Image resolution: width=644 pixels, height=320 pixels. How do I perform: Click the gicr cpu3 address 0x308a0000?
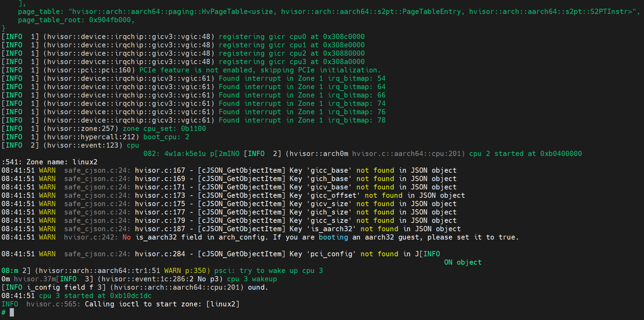coord(344,62)
